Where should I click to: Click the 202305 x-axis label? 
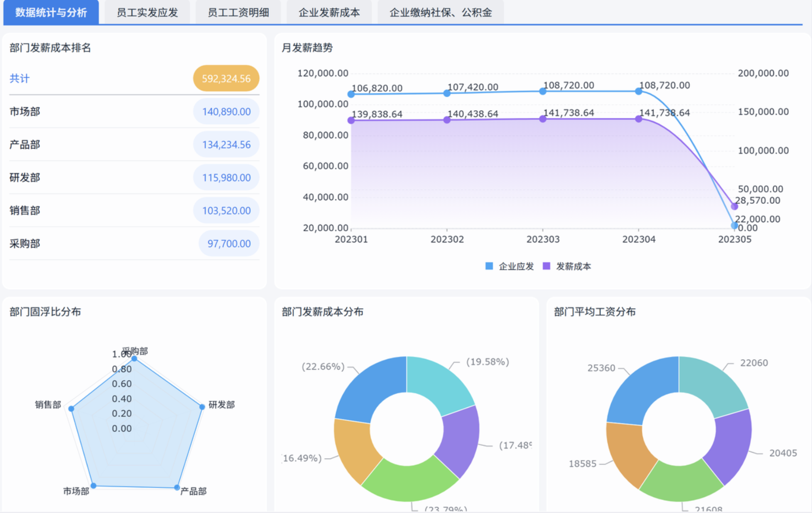(735, 240)
